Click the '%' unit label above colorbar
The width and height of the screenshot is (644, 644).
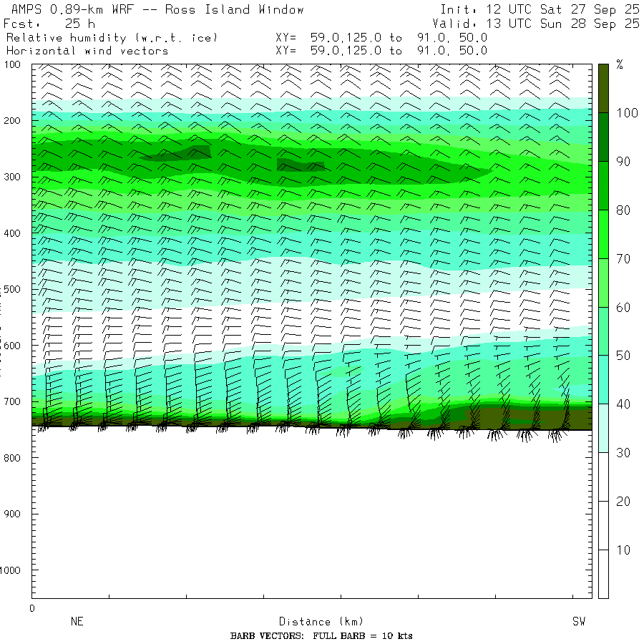click(x=620, y=64)
